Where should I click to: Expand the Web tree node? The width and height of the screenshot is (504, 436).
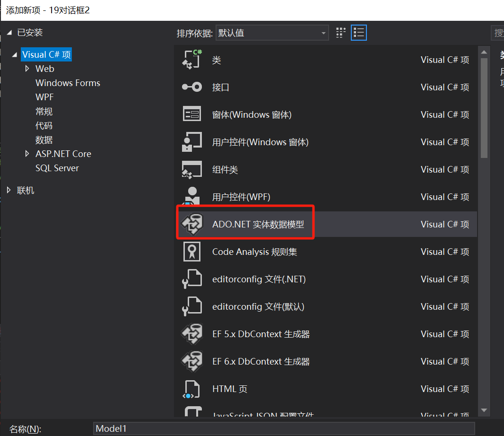tap(27, 69)
